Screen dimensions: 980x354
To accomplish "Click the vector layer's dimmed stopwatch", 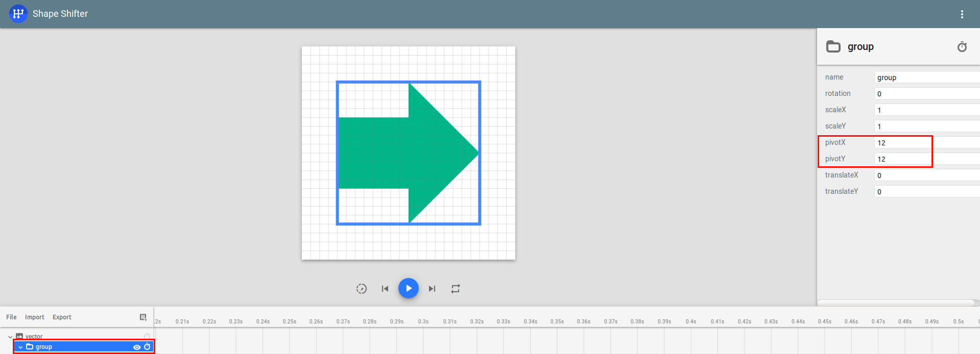I will [x=147, y=336].
